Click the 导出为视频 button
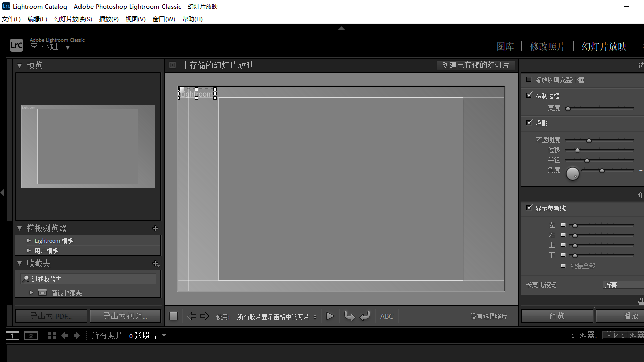644x362 pixels. [125, 316]
